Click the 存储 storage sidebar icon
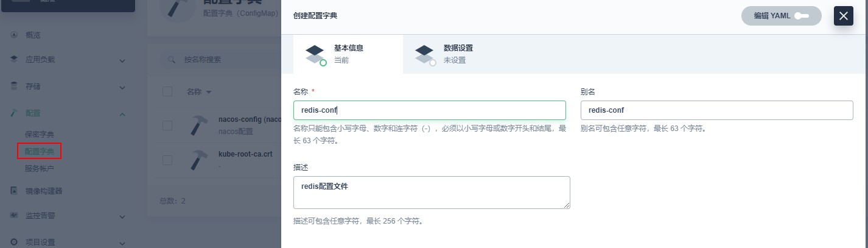 14,86
